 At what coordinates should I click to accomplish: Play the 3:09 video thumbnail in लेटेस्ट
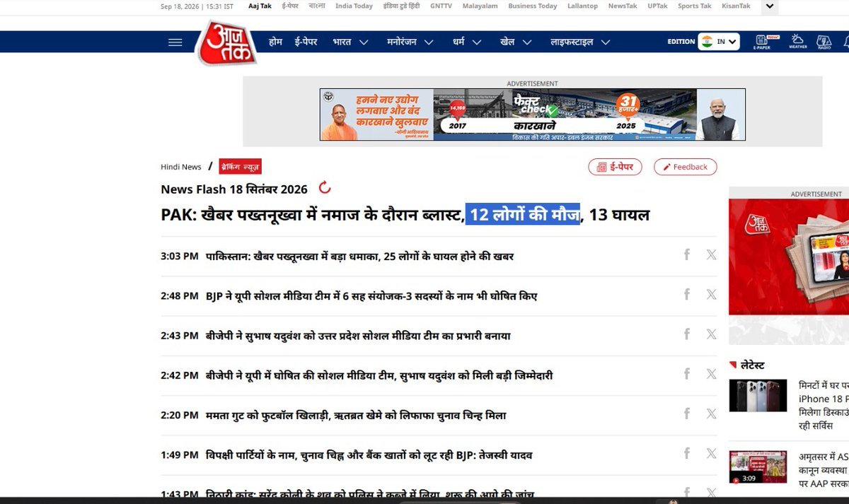(758, 467)
